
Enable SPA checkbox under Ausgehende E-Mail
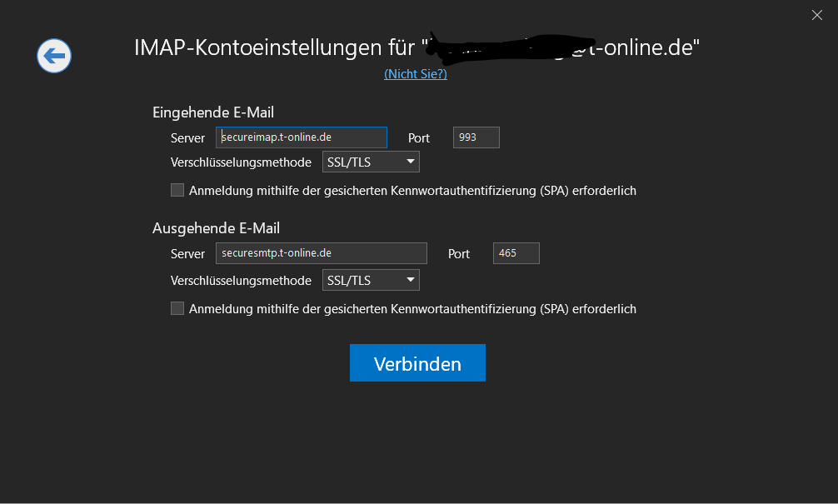tap(177, 308)
